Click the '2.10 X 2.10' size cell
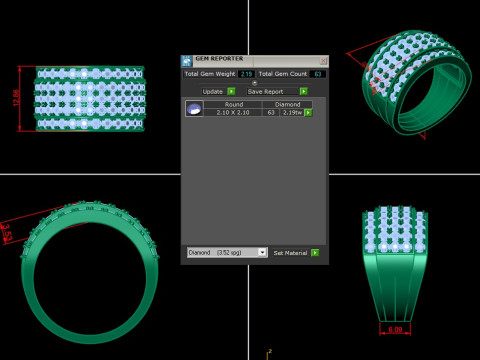Viewport: 480px width, 360px height. [x=233, y=113]
